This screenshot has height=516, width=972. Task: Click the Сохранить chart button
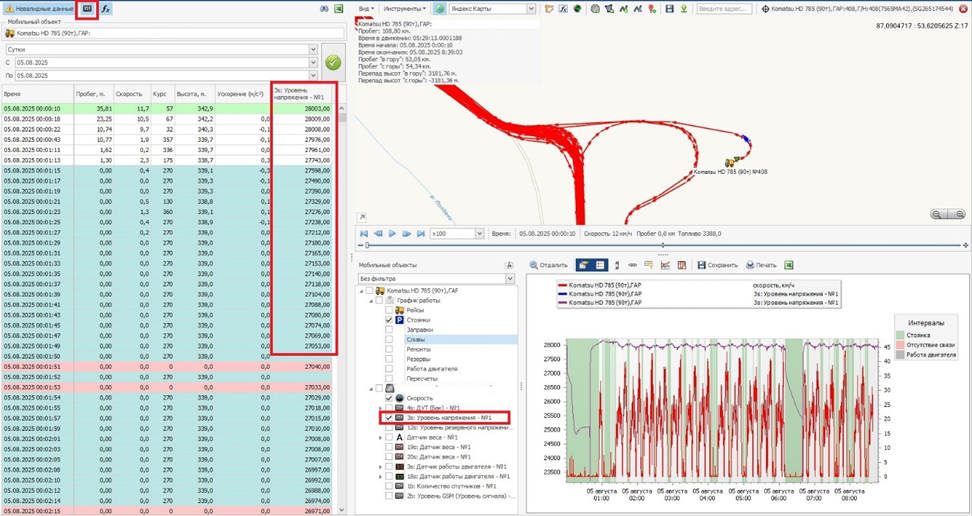(x=717, y=265)
